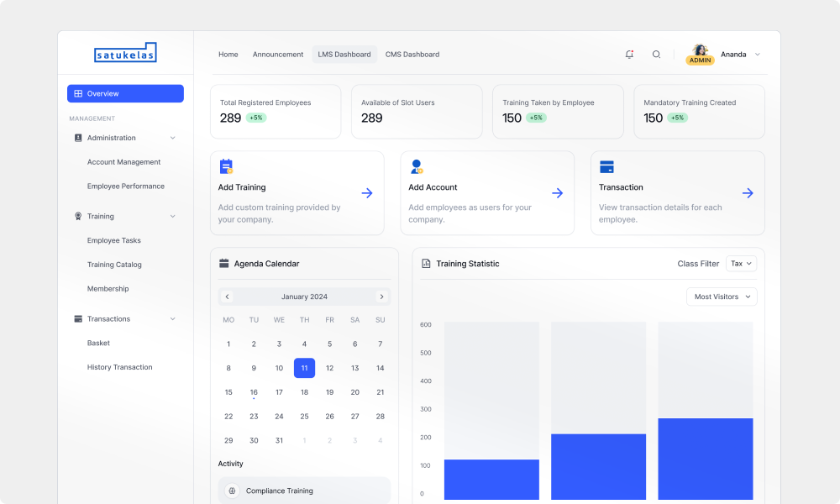Open Account Management

click(x=123, y=162)
